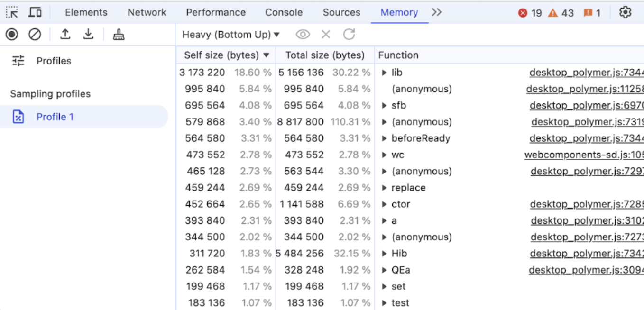Expand the beforeReady function row
This screenshot has width=644, height=310.
[385, 138]
